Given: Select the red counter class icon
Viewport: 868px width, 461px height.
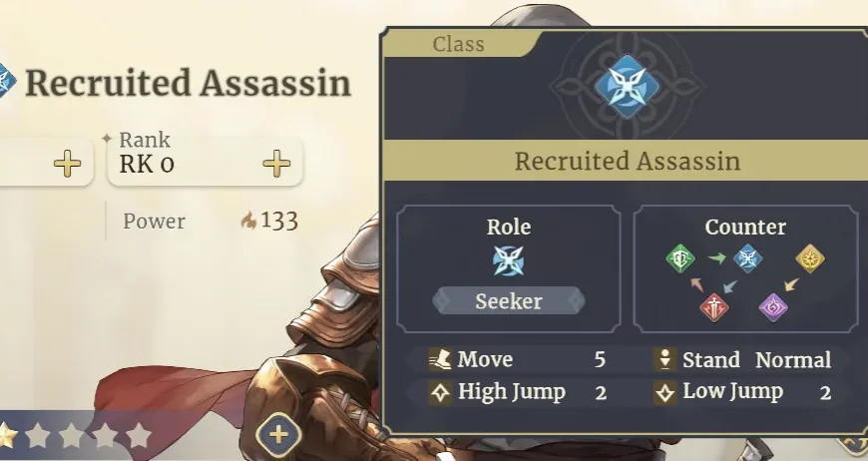Looking at the screenshot, I should pyautogui.click(x=714, y=306).
